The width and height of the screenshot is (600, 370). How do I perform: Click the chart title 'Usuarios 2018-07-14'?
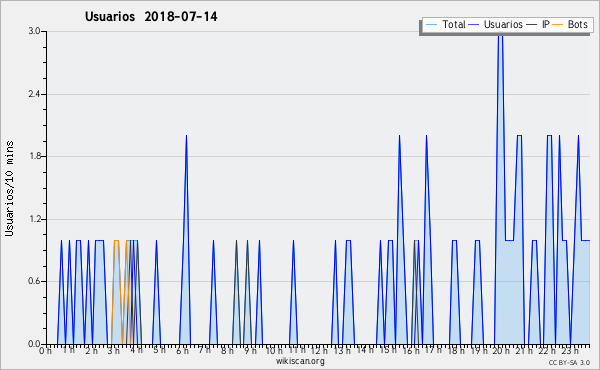pos(151,16)
